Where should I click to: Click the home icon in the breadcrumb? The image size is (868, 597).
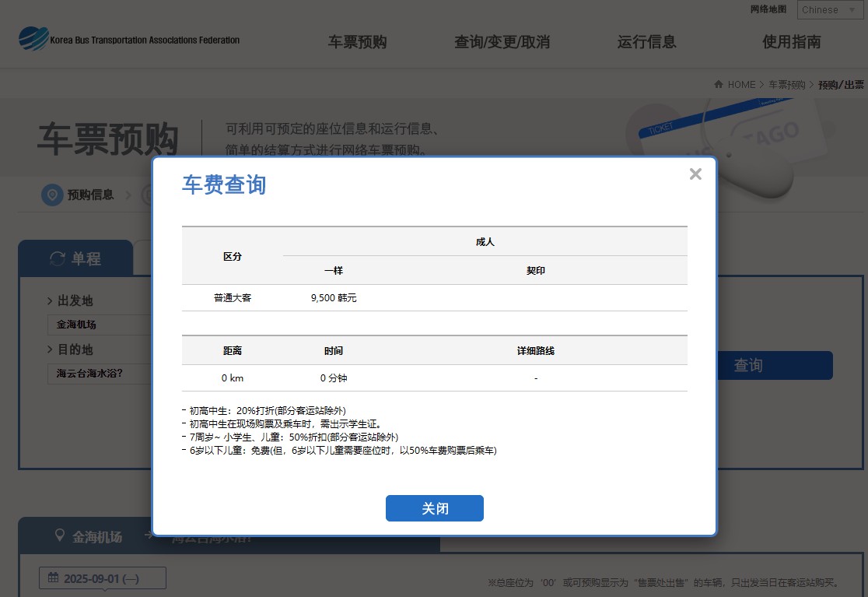point(719,84)
